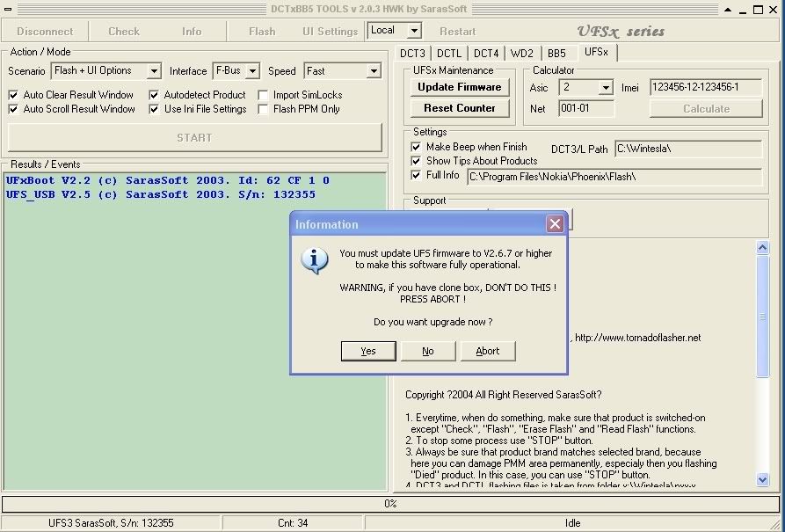The width and height of the screenshot is (785, 532).
Task: Click the Restart toolbar button
Action: click(x=458, y=31)
